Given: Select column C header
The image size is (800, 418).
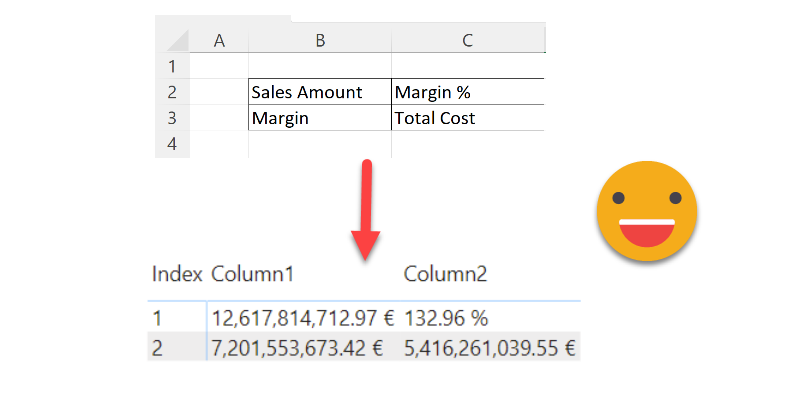Looking at the screenshot, I should [x=467, y=41].
